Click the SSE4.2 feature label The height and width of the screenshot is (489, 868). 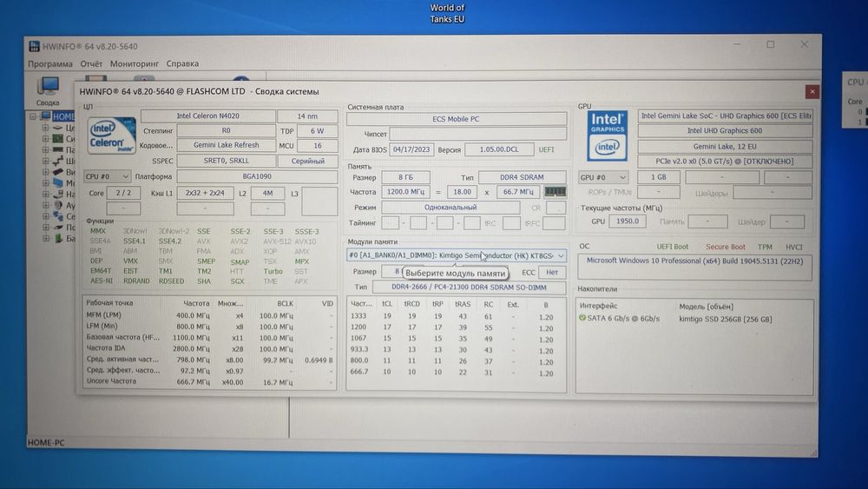pyautogui.click(x=169, y=241)
